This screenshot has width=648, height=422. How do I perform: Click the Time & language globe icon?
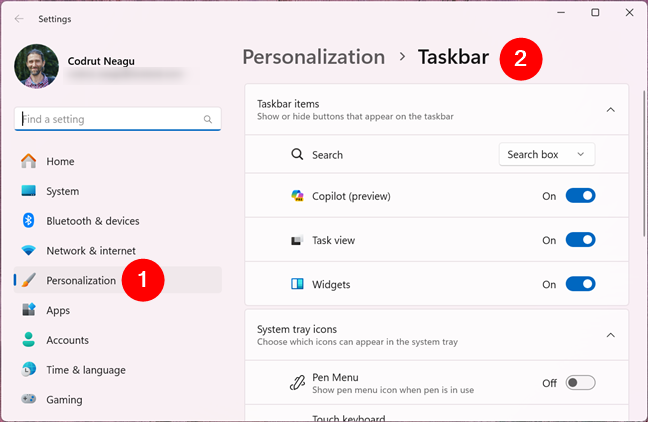point(29,369)
